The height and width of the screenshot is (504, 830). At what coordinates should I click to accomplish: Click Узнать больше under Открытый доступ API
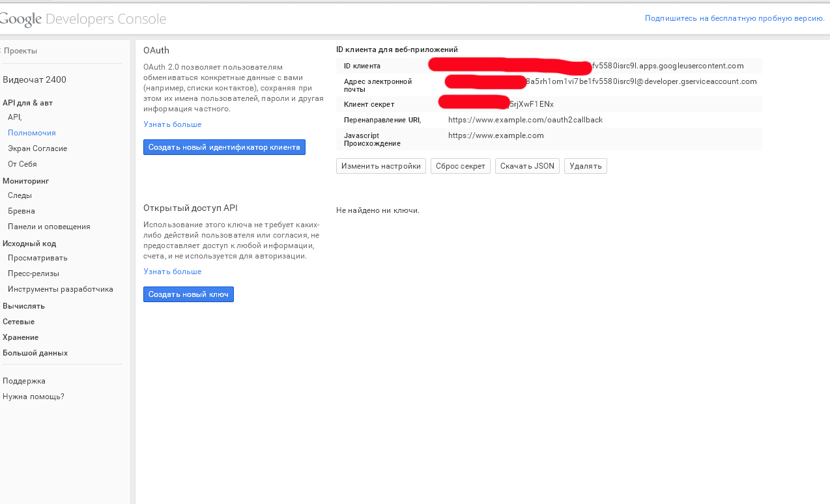173,272
